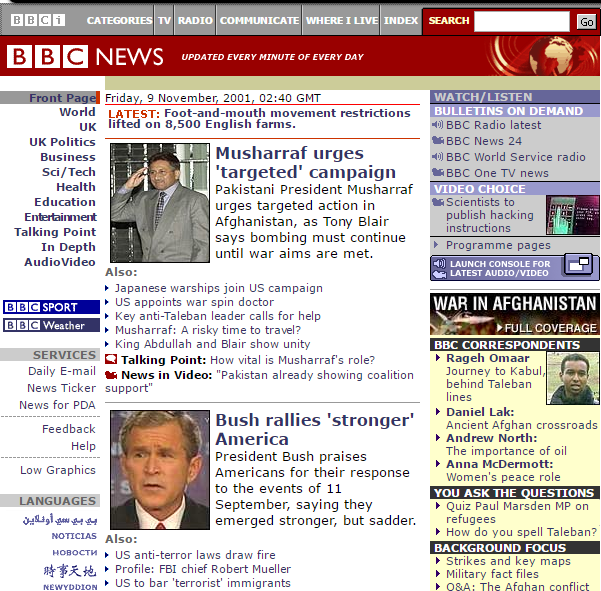Open Profile: FBI chief Robert Mueller
The width and height of the screenshot is (601, 591).
coord(203,569)
